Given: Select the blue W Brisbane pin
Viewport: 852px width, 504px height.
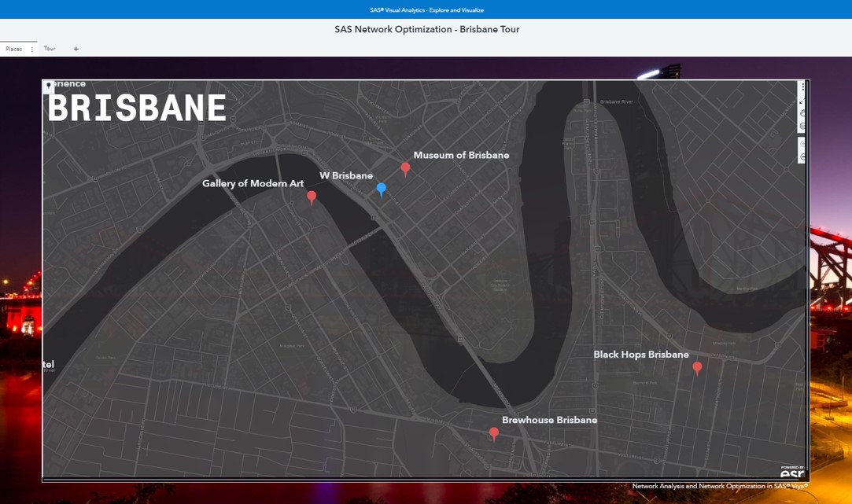Looking at the screenshot, I should pyautogui.click(x=382, y=189).
